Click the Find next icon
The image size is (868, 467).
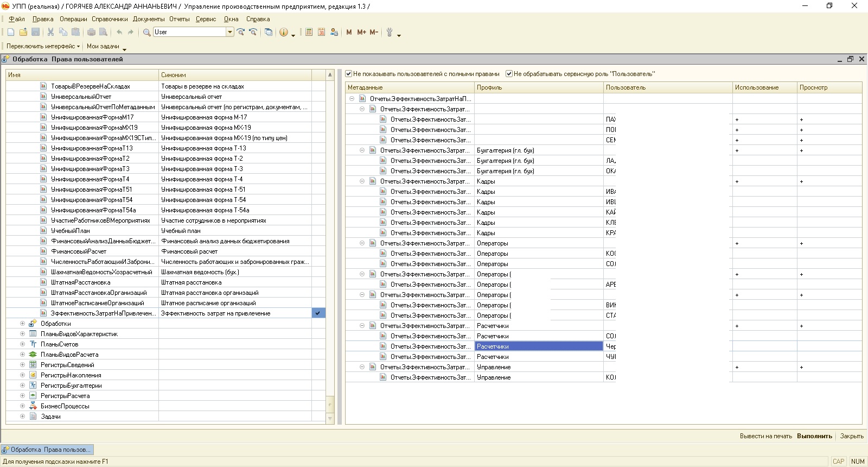coord(241,32)
